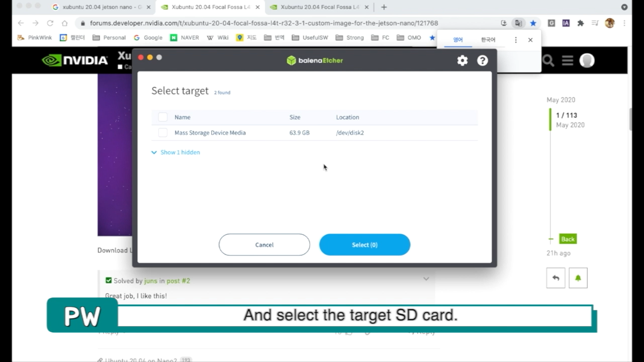The height and width of the screenshot is (362, 644).
Task: Click the blue bookmark star in address bar
Action: pyautogui.click(x=533, y=23)
